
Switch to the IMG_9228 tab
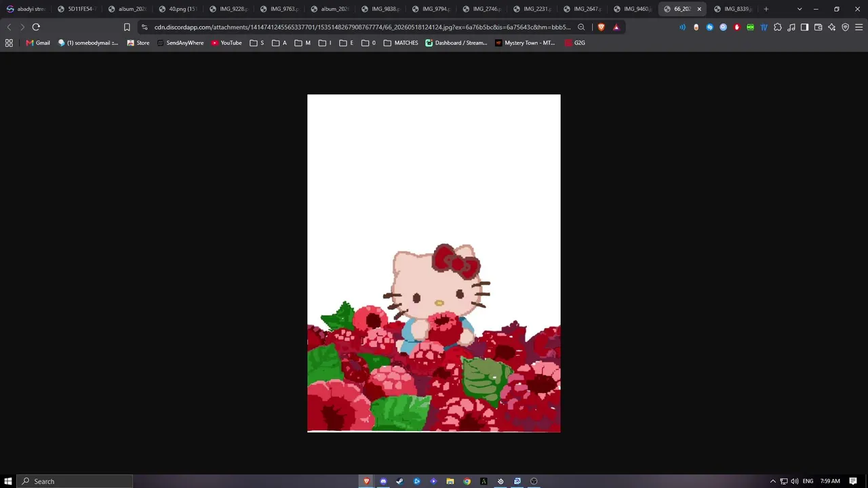click(x=228, y=9)
